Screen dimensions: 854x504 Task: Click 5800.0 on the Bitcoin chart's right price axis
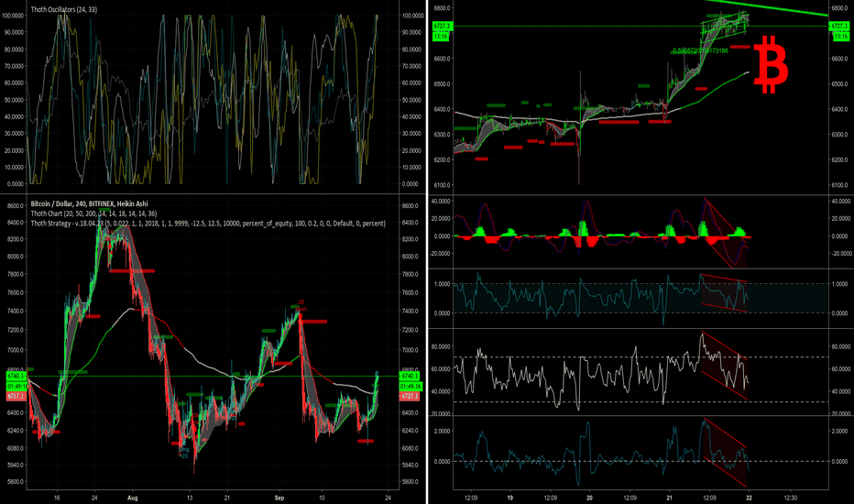click(x=410, y=482)
